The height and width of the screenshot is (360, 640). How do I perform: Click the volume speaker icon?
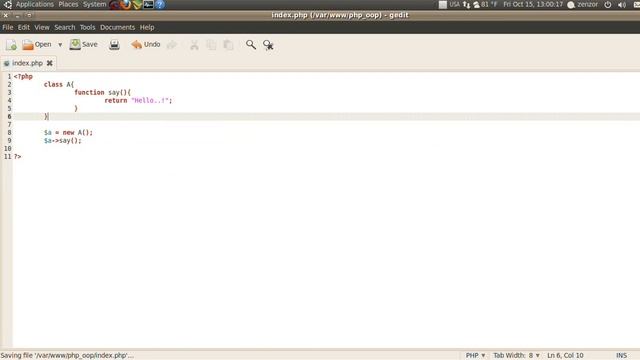[622, 4]
